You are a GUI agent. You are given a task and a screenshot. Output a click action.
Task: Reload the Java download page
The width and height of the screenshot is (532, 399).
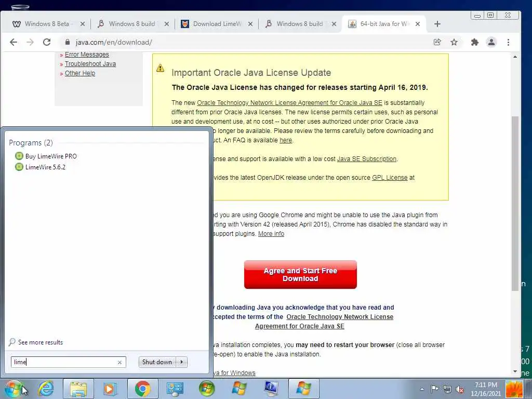(x=47, y=42)
